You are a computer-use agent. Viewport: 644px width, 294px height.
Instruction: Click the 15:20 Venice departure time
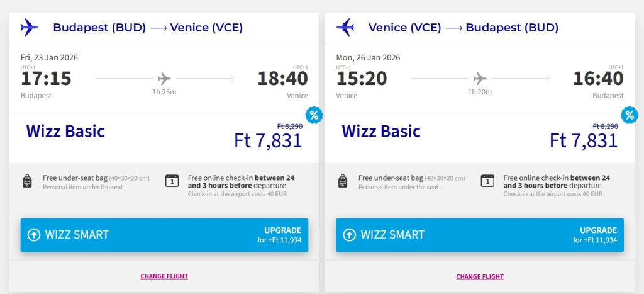click(x=362, y=79)
